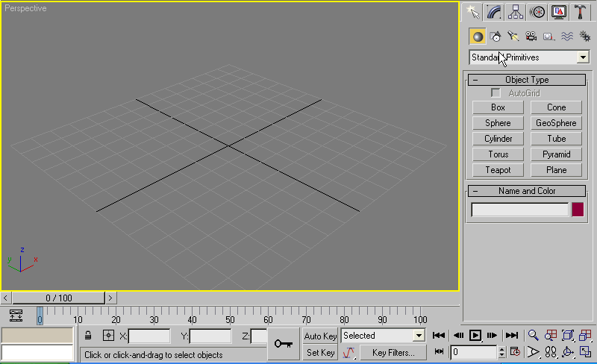Open the Time Configuration icon
The image size is (597, 364).
click(515, 352)
